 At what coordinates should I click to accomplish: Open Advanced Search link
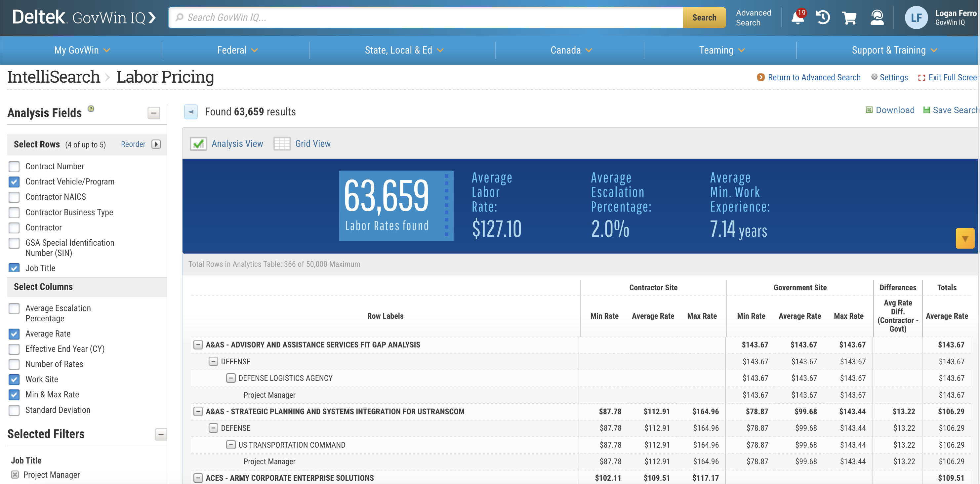753,18
